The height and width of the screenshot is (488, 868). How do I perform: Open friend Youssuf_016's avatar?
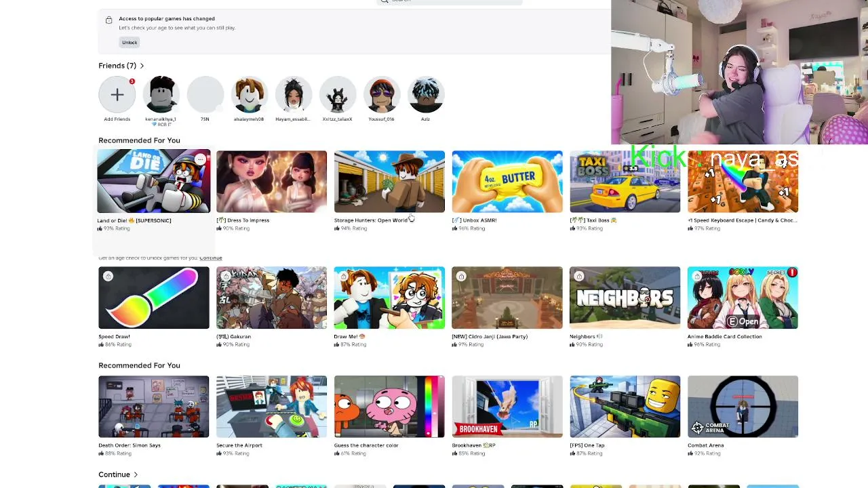(x=381, y=94)
